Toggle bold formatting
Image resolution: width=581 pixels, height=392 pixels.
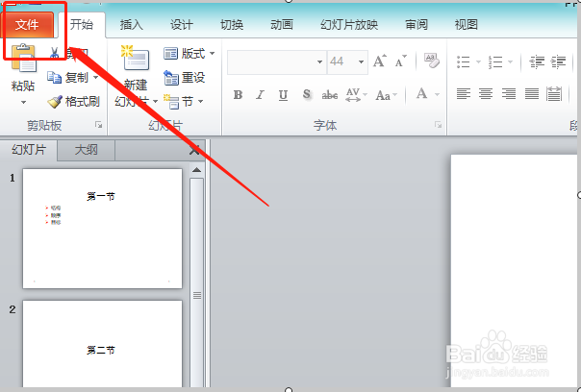[238, 95]
